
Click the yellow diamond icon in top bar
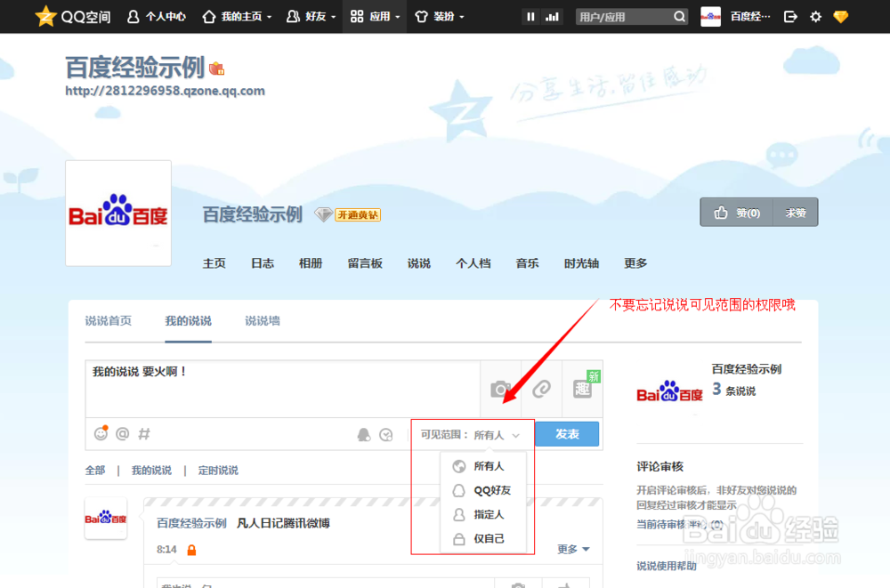coord(840,16)
